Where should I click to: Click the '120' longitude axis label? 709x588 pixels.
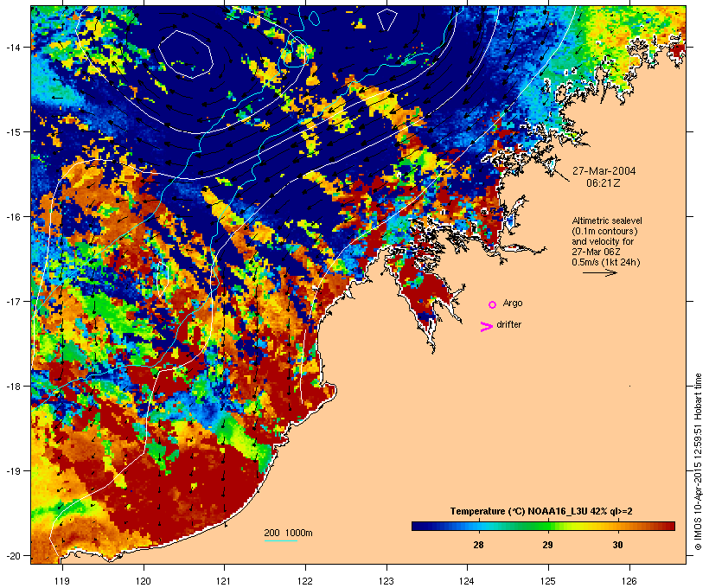coord(144,581)
